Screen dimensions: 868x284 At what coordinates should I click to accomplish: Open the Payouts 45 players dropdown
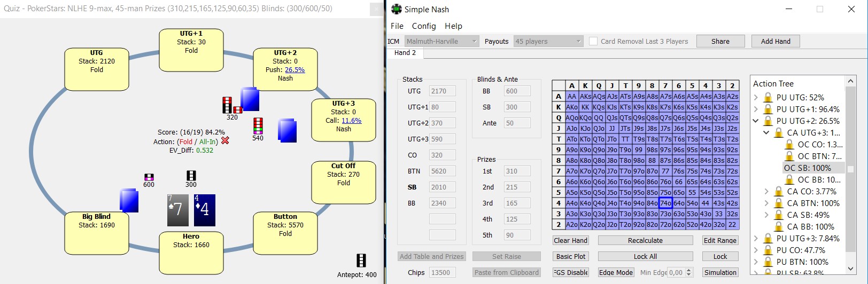point(548,41)
